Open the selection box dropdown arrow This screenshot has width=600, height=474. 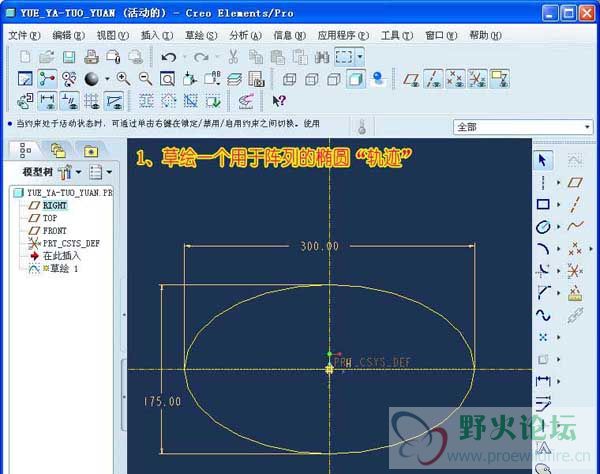(x=360, y=57)
